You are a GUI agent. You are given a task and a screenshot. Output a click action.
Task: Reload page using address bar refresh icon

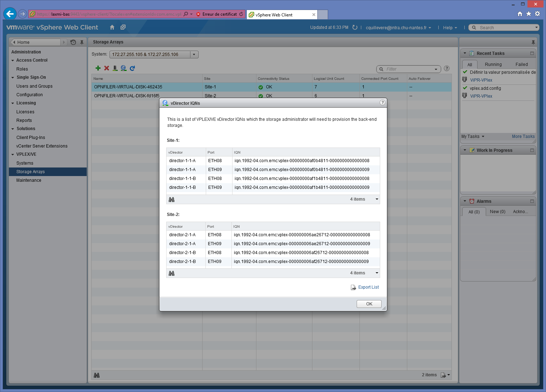point(241,14)
